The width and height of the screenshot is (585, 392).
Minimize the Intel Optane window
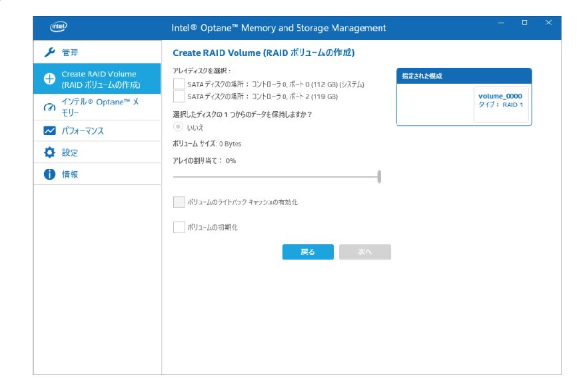coord(501,23)
